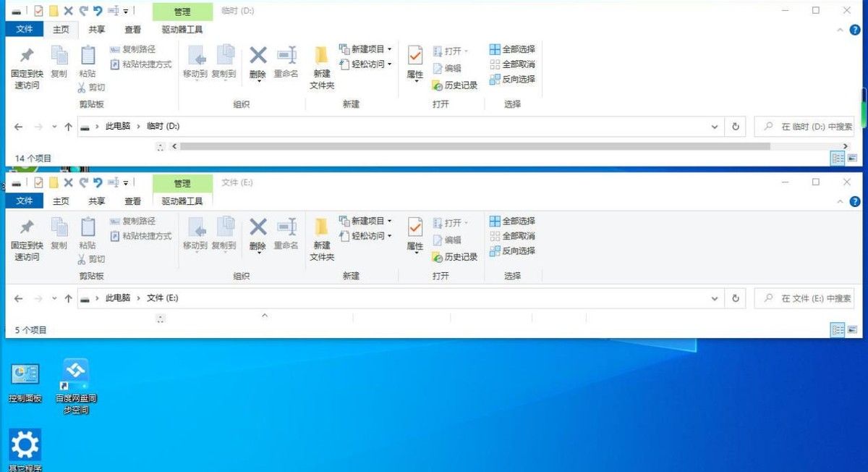This screenshot has height=472, width=868.
Task: Click Manage (管理) tab in E: window
Action: pos(183,183)
